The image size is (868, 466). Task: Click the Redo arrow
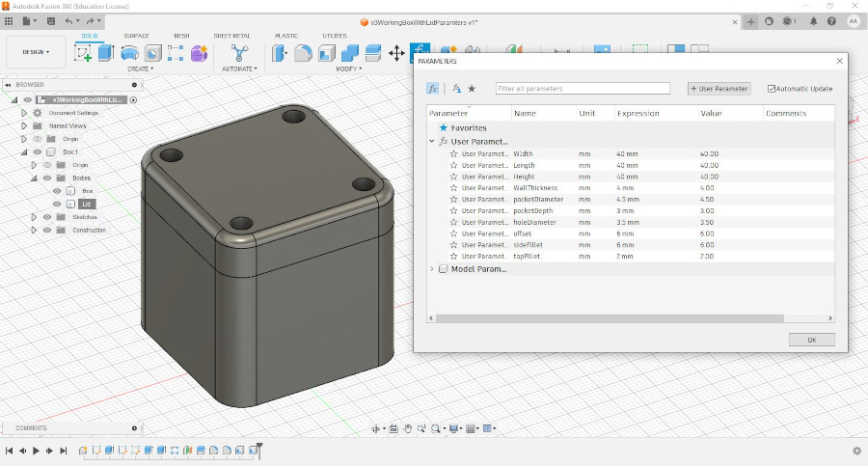(x=91, y=21)
